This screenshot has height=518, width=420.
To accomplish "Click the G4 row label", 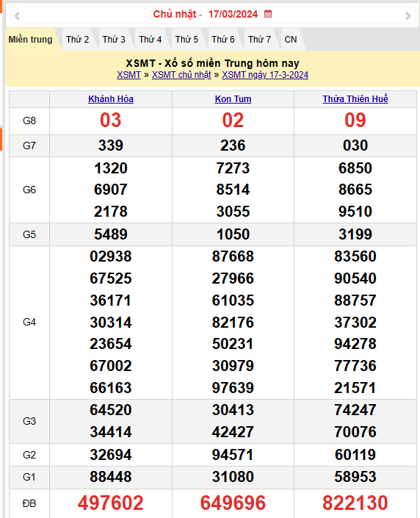I will 29,322.
